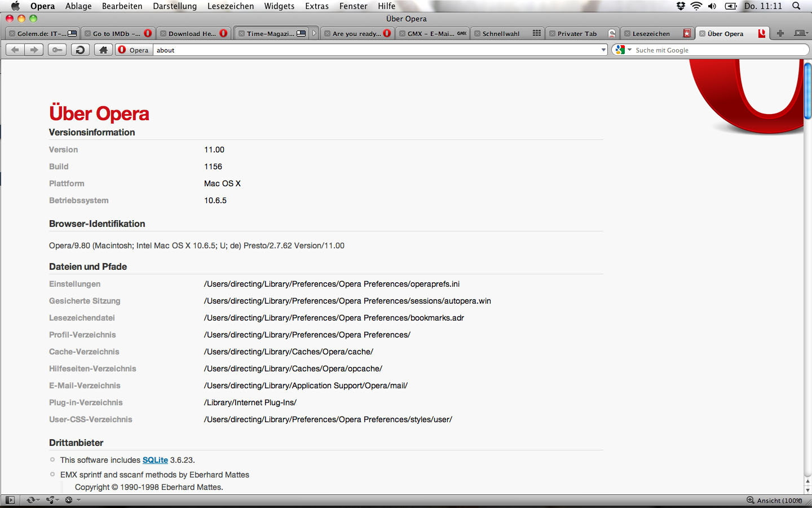The image size is (812, 508).
Task: Click the password wand key icon in toolbar
Action: [x=57, y=50]
